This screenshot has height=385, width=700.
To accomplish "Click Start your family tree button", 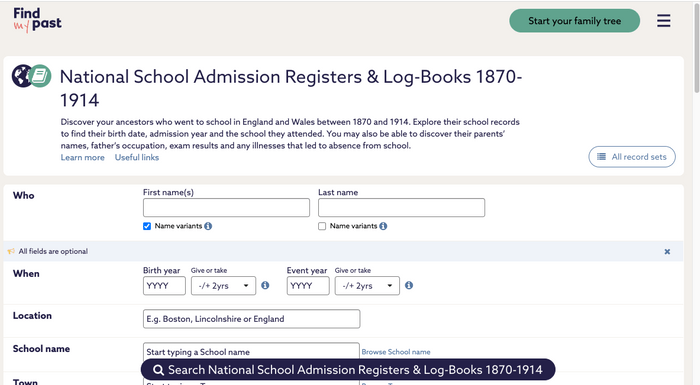I will (x=575, y=21).
